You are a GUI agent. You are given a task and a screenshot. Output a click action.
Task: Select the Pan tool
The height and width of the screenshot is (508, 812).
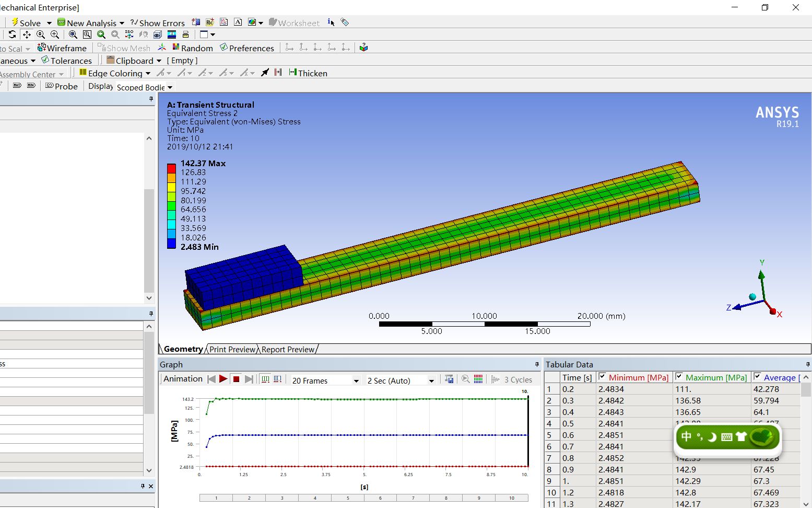(x=27, y=34)
